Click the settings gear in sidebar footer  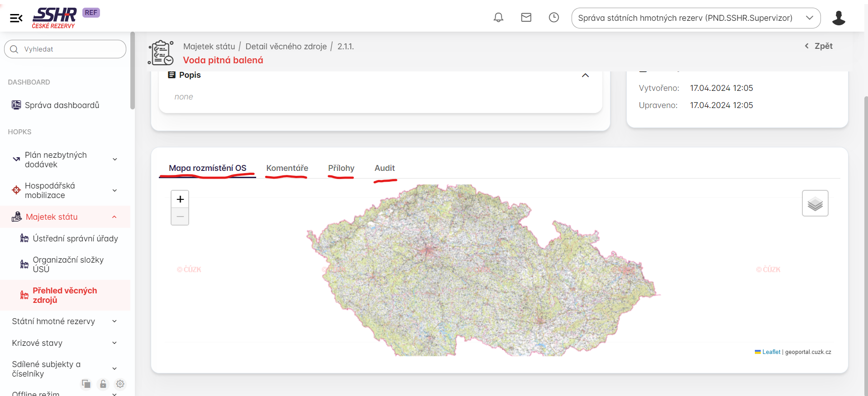click(120, 384)
